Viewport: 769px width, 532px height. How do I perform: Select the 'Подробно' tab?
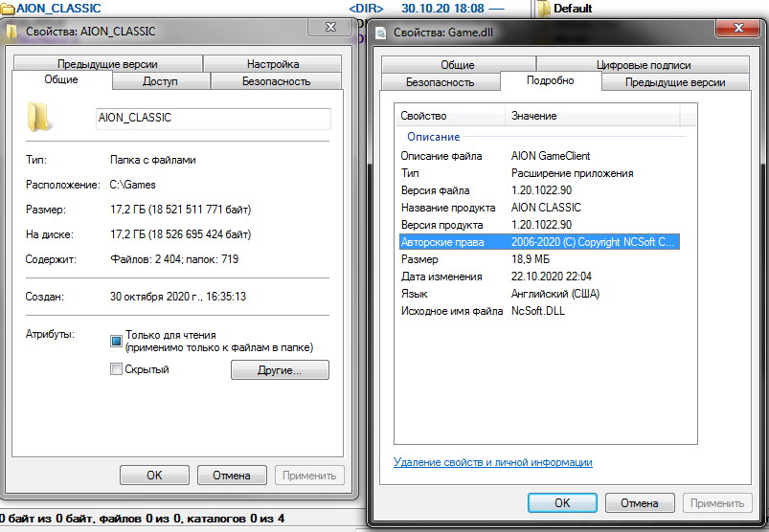(x=551, y=80)
